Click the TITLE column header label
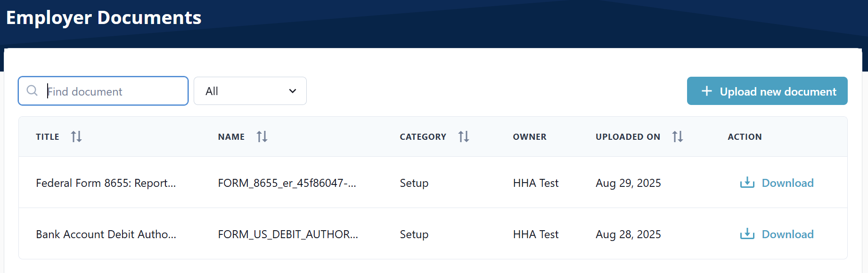868x273 pixels. pyautogui.click(x=48, y=137)
